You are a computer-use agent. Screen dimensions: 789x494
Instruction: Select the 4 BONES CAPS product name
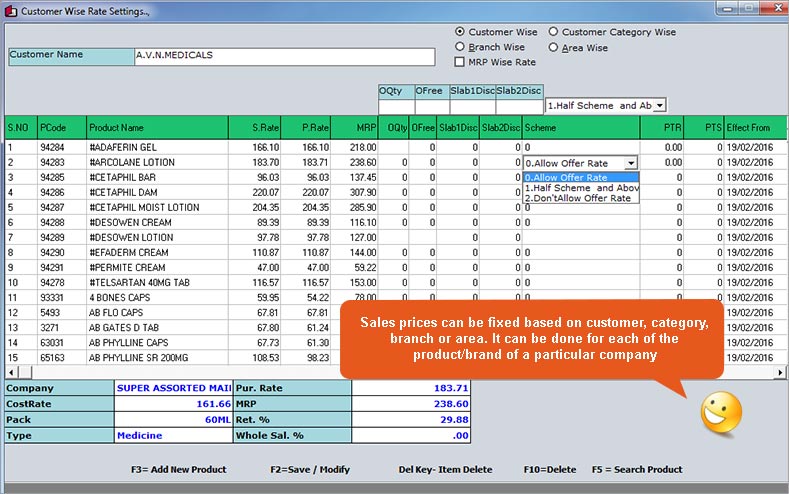[x=119, y=298]
